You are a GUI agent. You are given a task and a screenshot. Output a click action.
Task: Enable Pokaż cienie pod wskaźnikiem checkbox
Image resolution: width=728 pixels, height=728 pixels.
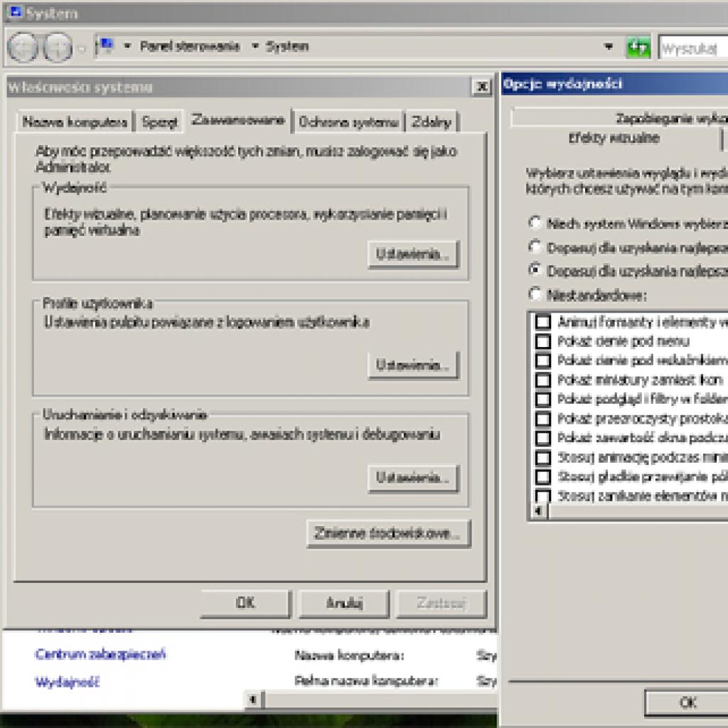click(x=542, y=360)
